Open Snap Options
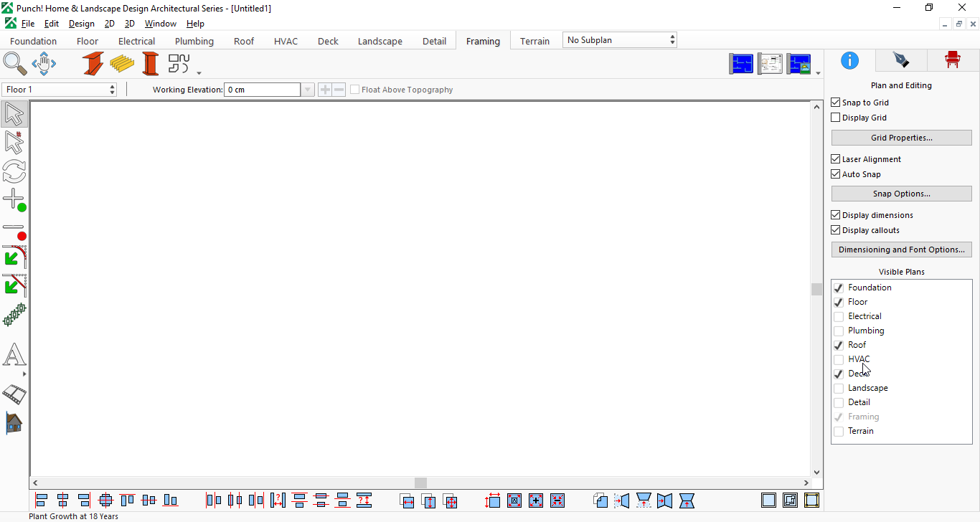The width and height of the screenshot is (980, 522). coord(902,194)
